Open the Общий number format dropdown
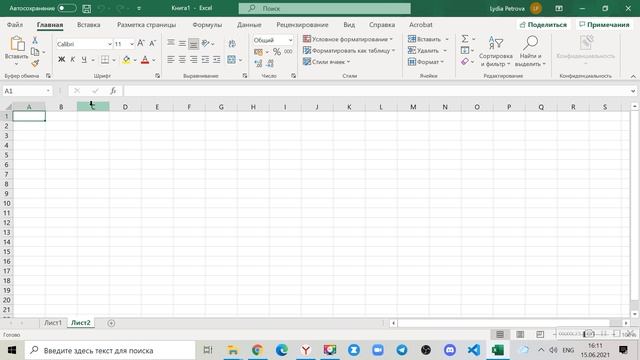Viewport: 640px width, 360px height. [x=290, y=40]
